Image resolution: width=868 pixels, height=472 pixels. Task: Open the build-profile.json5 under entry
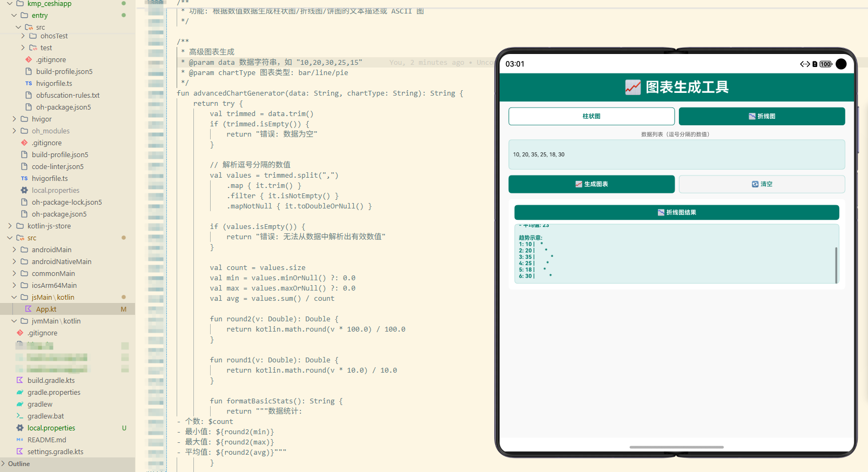coord(64,72)
